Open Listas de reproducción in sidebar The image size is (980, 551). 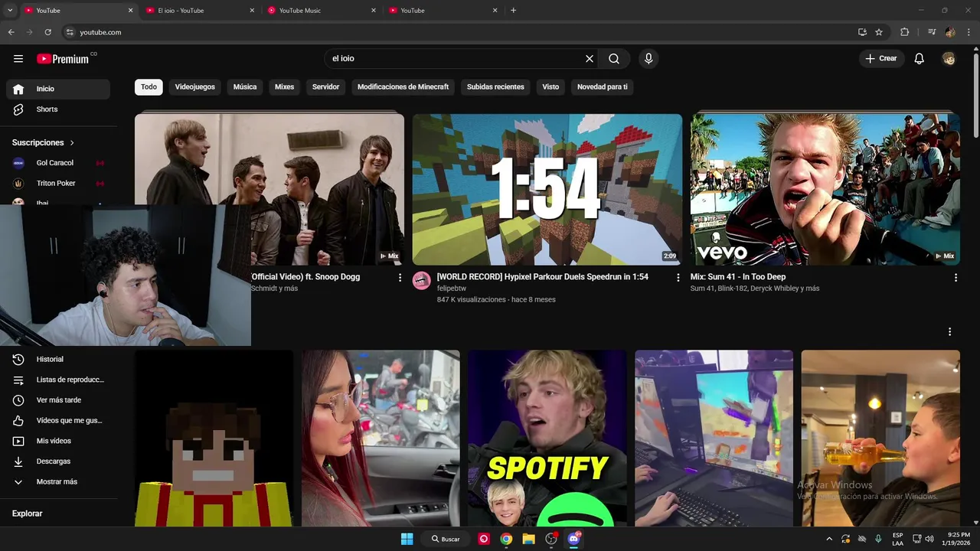click(58, 380)
